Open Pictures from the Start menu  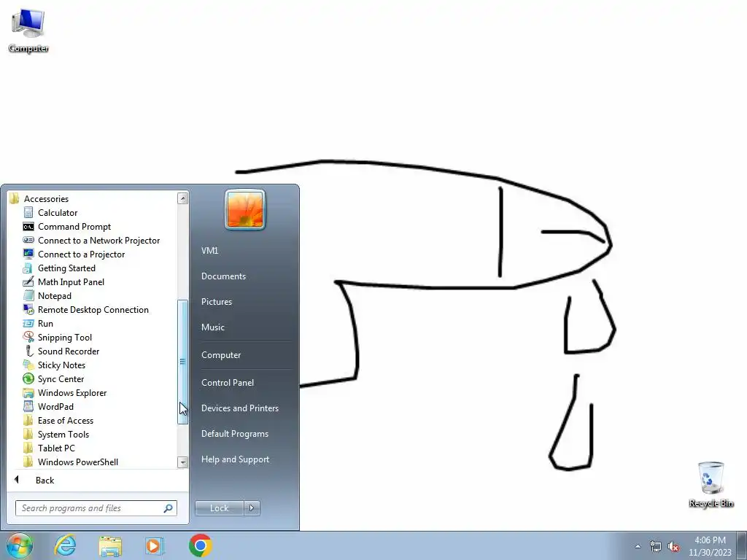[216, 302]
